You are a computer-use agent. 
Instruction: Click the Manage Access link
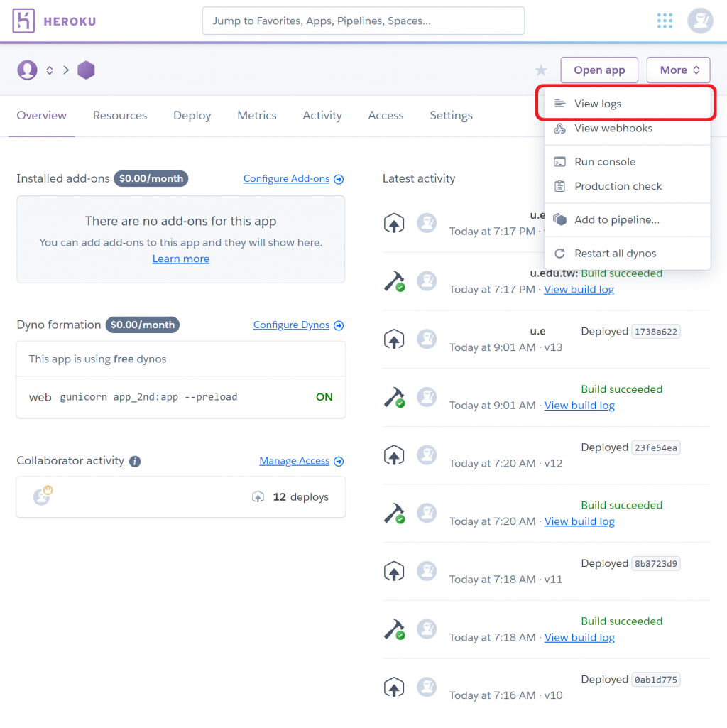click(295, 461)
